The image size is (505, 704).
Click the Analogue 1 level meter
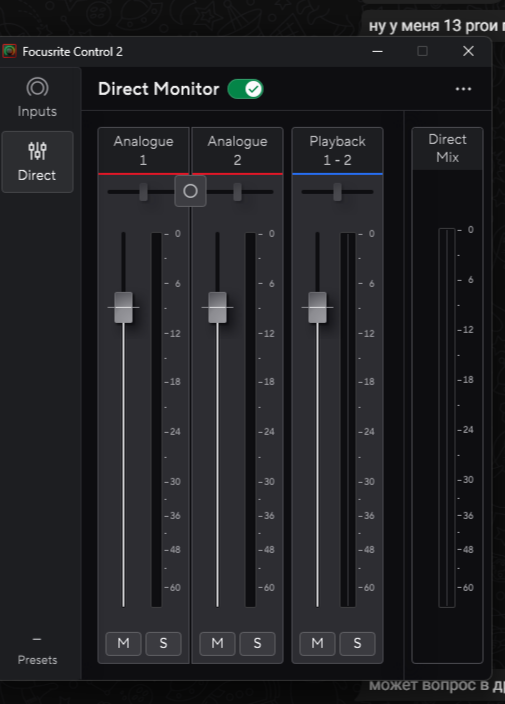(156, 420)
